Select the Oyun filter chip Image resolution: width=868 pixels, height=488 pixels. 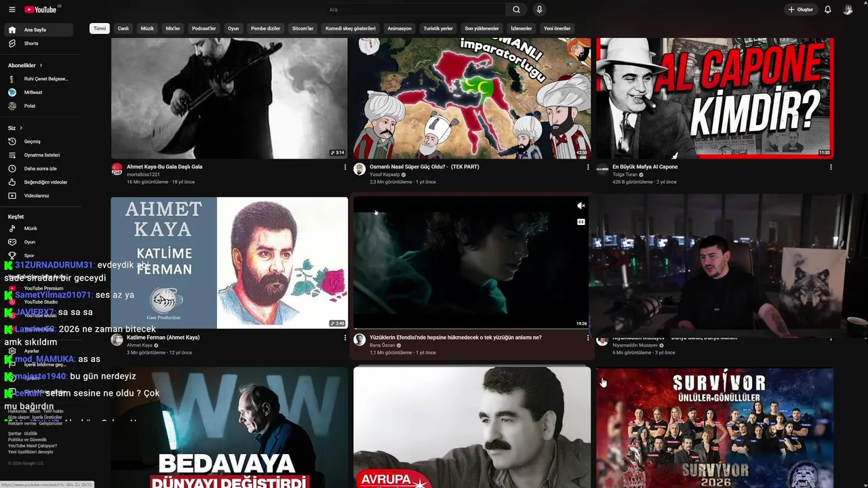click(233, 28)
